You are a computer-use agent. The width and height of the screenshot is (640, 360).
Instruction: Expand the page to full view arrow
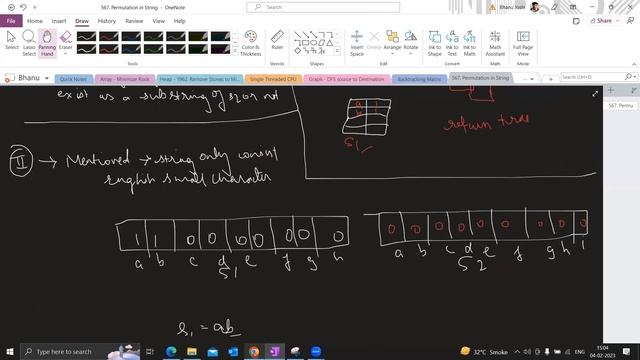point(595,94)
